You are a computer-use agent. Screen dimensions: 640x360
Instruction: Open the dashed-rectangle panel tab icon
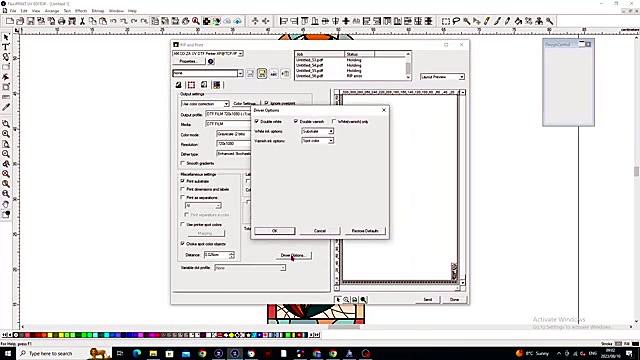(x=191, y=85)
